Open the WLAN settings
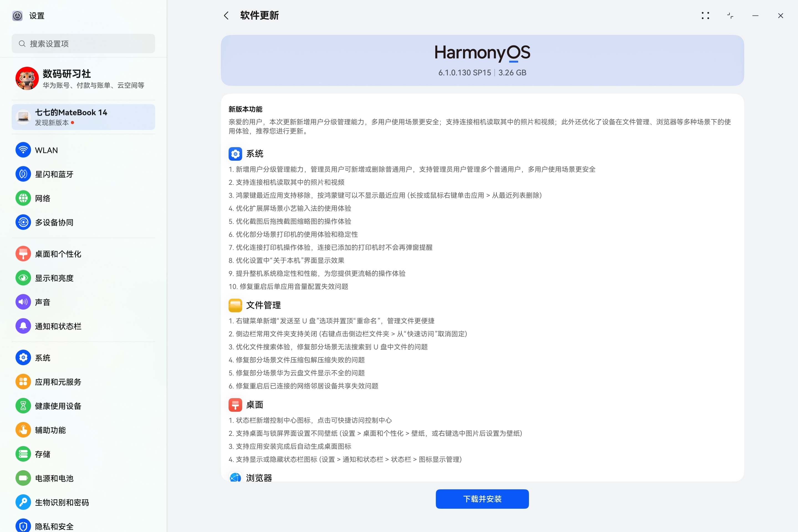Image resolution: width=798 pixels, height=532 pixels. click(83, 150)
